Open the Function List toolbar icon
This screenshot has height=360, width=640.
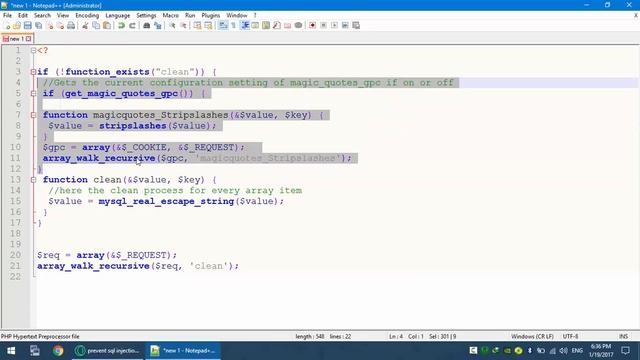277,25
